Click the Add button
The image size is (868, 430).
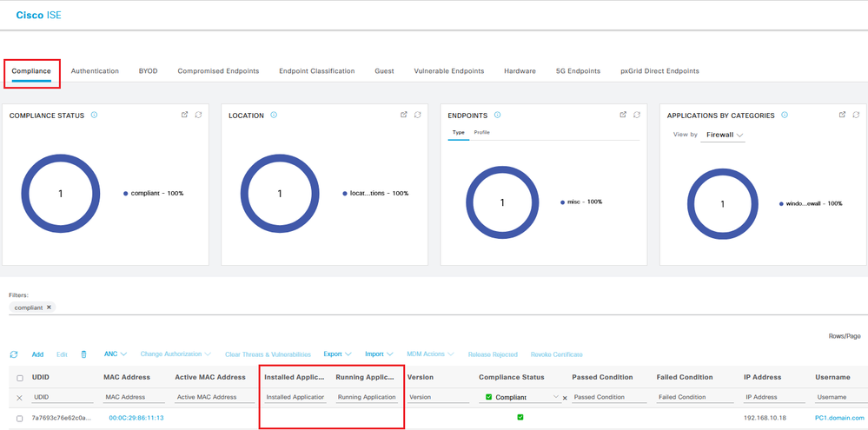coord(37,354)
